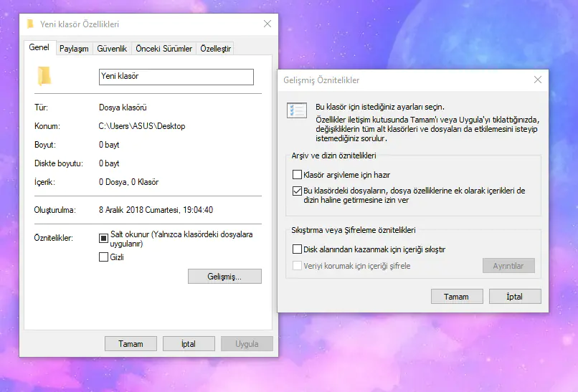Click the Diskte boyutu label
The height and width of the screenshot is (392, 578).
(59, 163)
